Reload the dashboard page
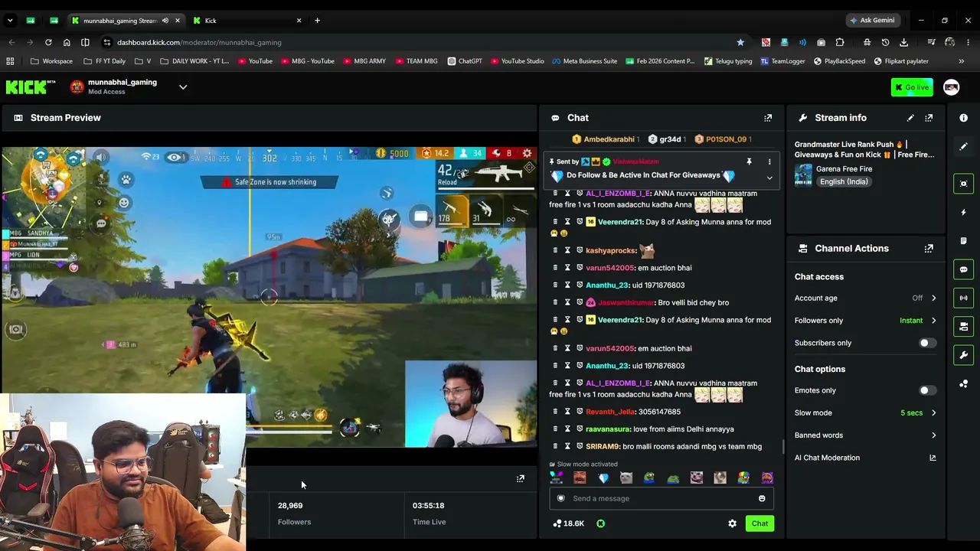This screenshot has height=551, width=980. (x=48, y=42)
